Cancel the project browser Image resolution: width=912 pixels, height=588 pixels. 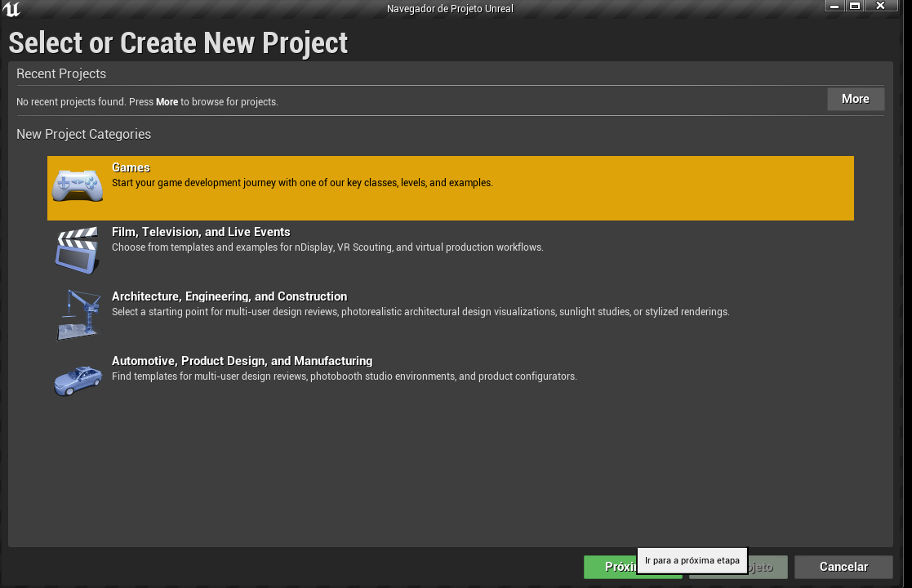[843, 567]
